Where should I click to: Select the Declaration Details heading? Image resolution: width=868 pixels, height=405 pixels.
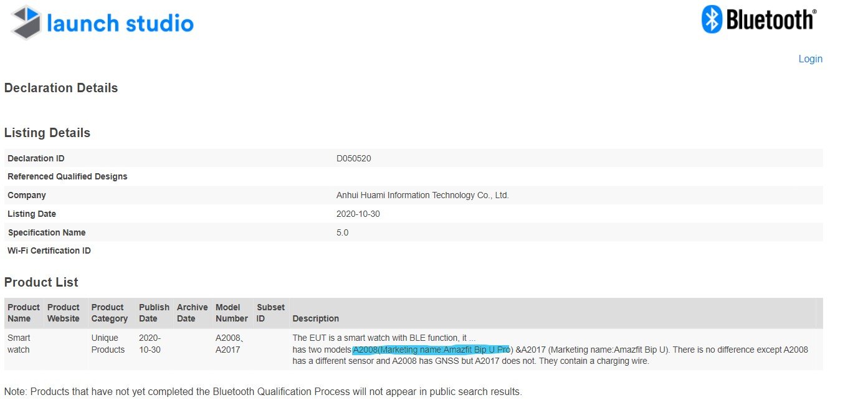click(60, 88)
